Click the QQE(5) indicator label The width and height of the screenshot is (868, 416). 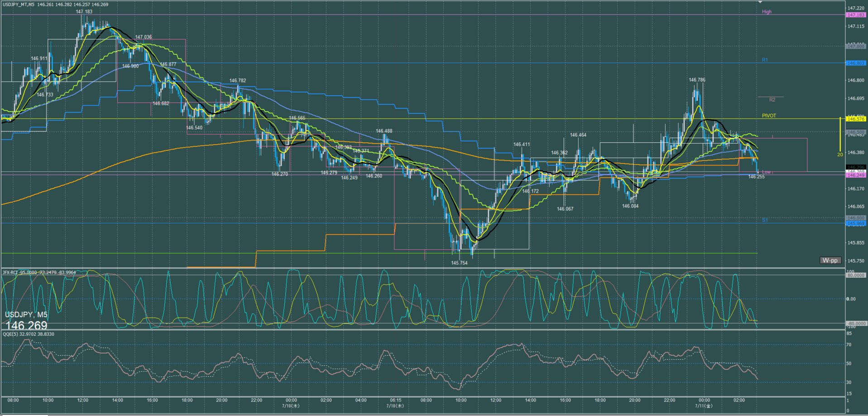(x=10, y=334)
